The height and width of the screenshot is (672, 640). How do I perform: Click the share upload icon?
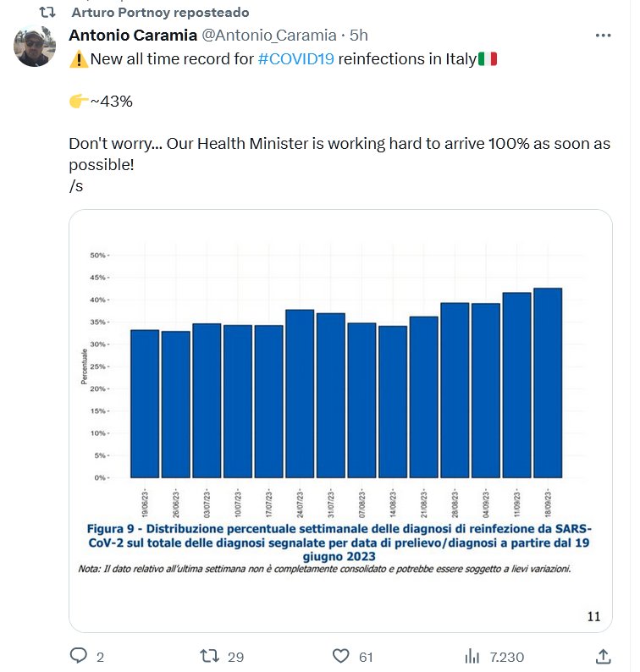click(x=603, y=656)
